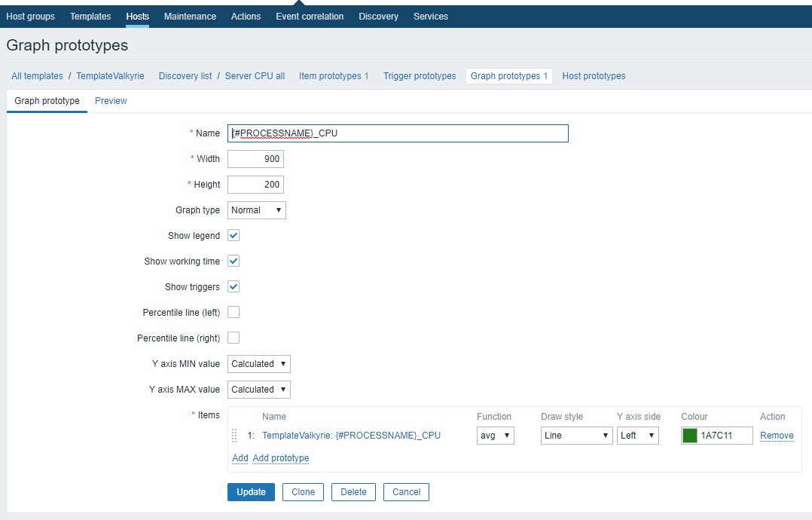Switch to the Preview tab
Viewport: 812px width, 520px height.
pos(110,100)
